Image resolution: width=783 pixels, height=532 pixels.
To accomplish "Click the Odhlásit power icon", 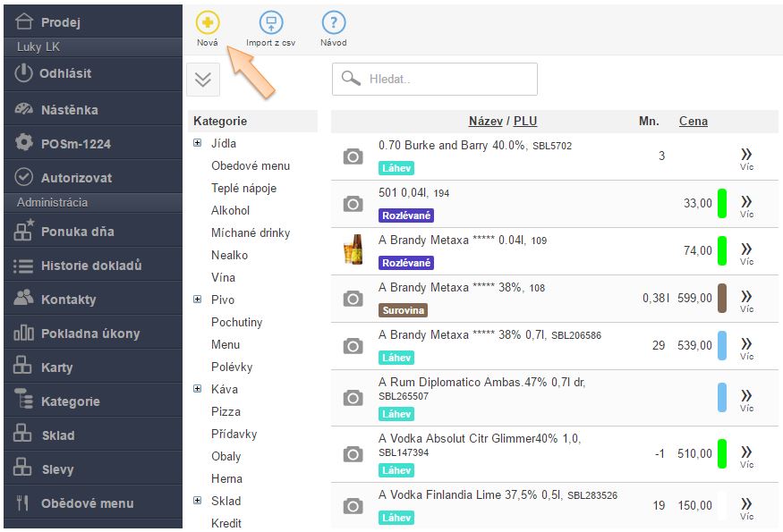I will click(24, 73).
